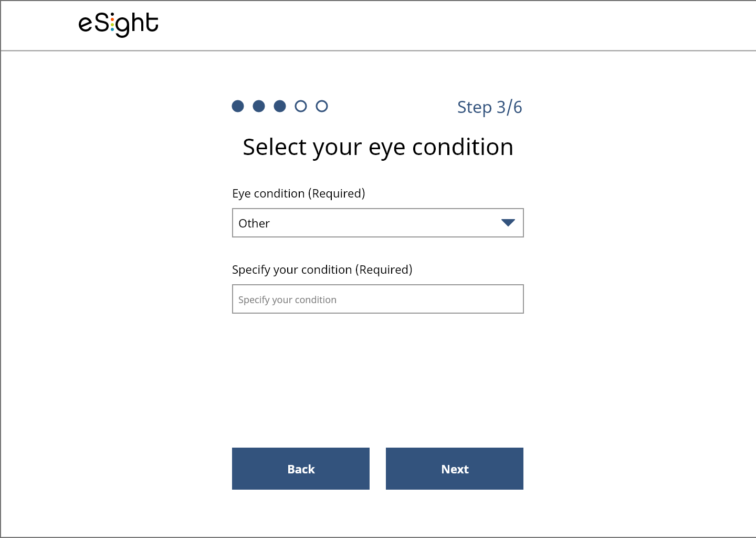Click the dropdown triangle arrow icon
This screenshot has width=756, height=538.
[x=508, y=223]
